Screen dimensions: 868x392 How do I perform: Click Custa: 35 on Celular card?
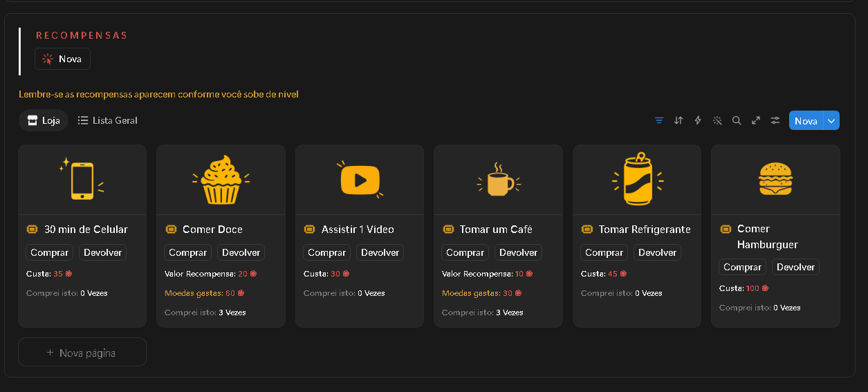(x=49, y=274)
